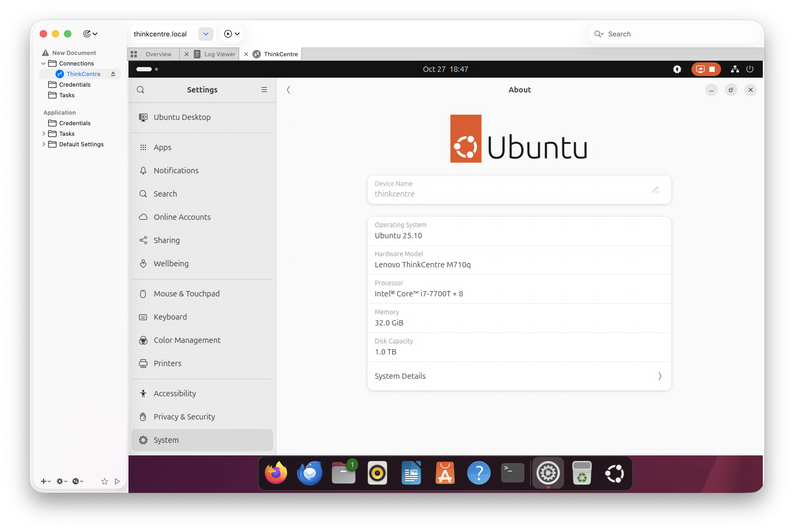The width and height of the screenshot is (794, 532).
Task: Collapse the Connections tree
Action: pyautogui.click(x=43, y=63)
